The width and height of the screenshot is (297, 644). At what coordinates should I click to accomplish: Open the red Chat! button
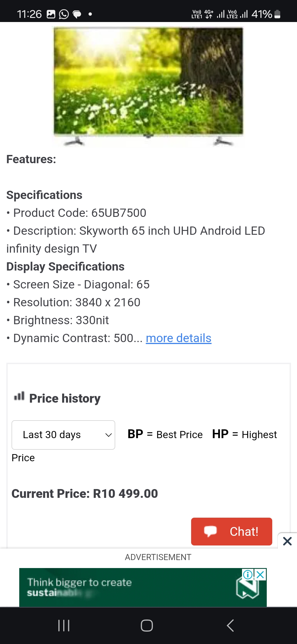[x=232, y=531]
